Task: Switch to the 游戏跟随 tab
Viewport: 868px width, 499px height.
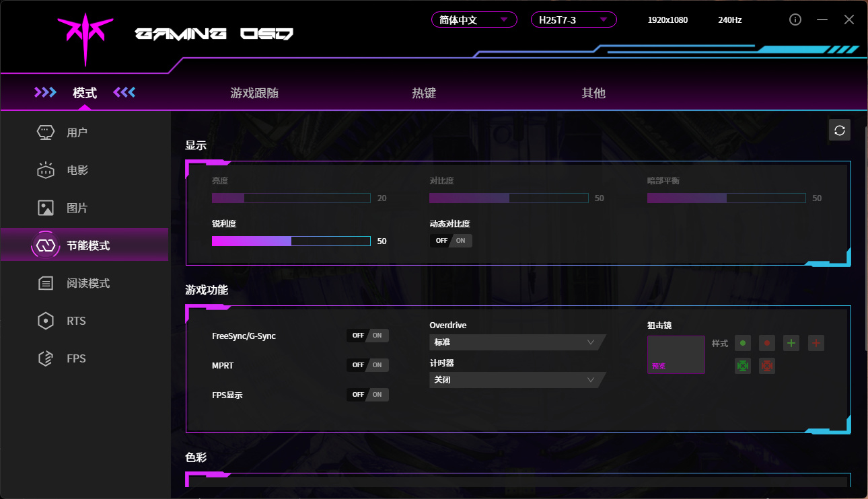Action: pos(254,93)
